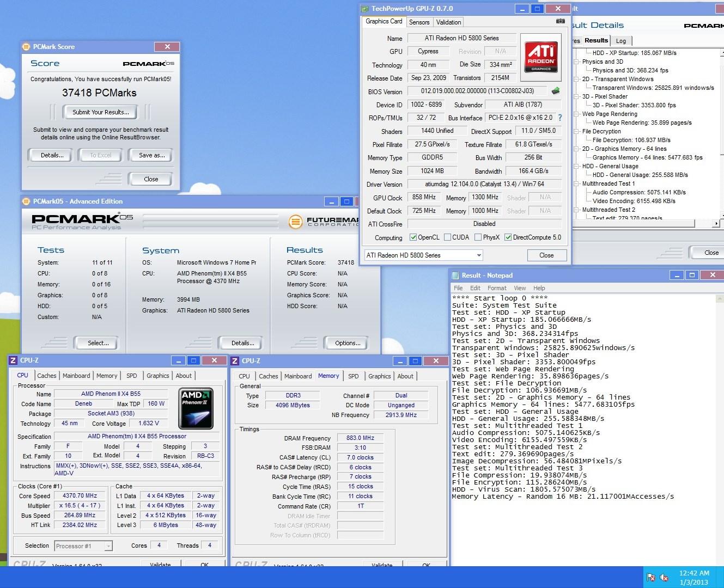Open the Format menu in Notepad
The image size is (724, 588).
coord(497,288)
